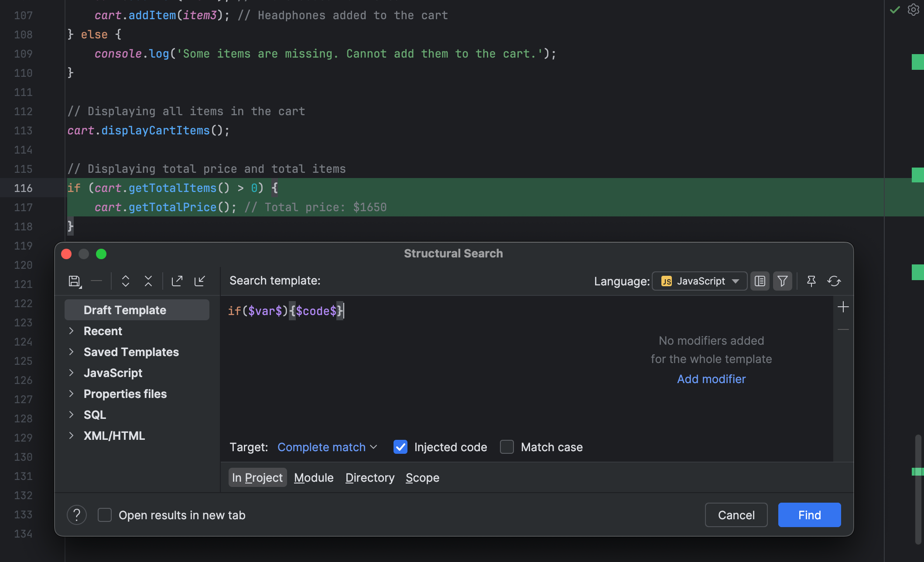Show the existing templates panel
Screen dimensions: 924x562
pos(760,281)
